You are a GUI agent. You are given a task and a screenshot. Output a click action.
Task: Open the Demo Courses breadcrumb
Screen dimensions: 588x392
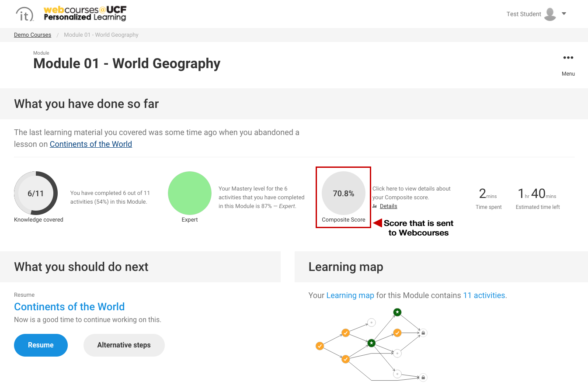pos(32,35)
